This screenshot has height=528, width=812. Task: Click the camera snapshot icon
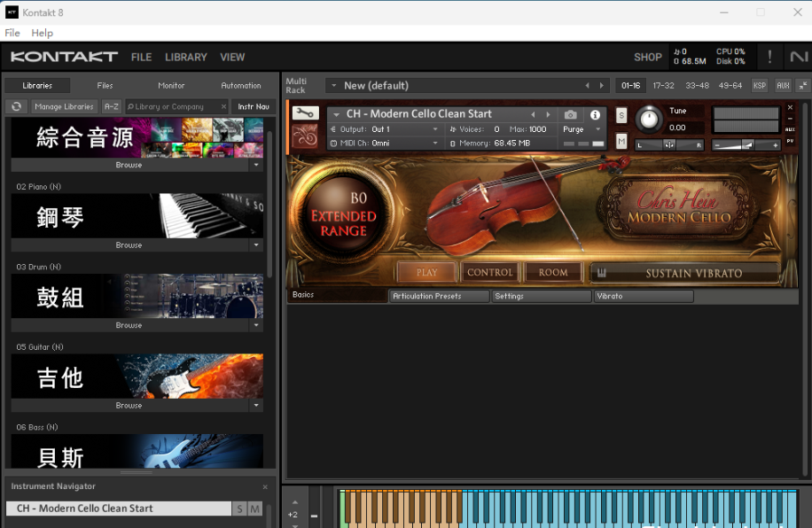coord(570,114)
